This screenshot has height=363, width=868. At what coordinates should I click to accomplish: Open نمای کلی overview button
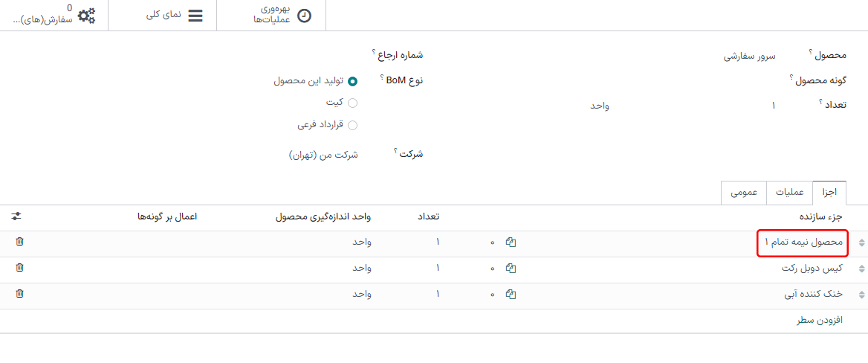coord(175,15)
